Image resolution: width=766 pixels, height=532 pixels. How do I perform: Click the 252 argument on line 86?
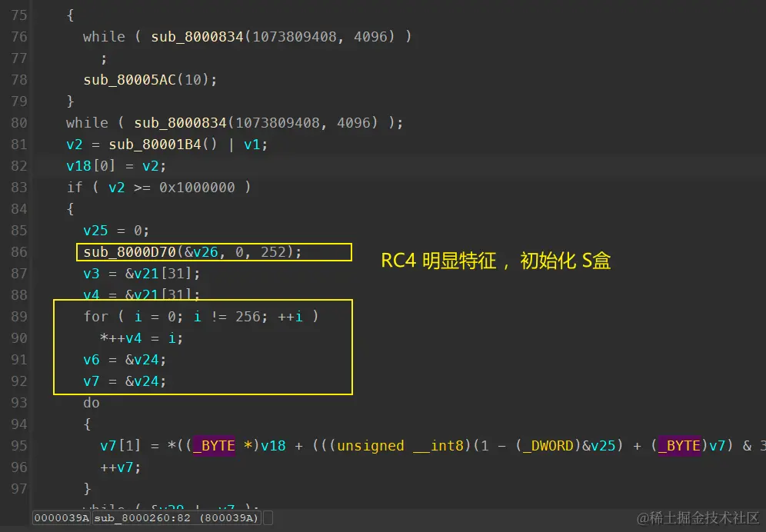[x=273, y=251]
